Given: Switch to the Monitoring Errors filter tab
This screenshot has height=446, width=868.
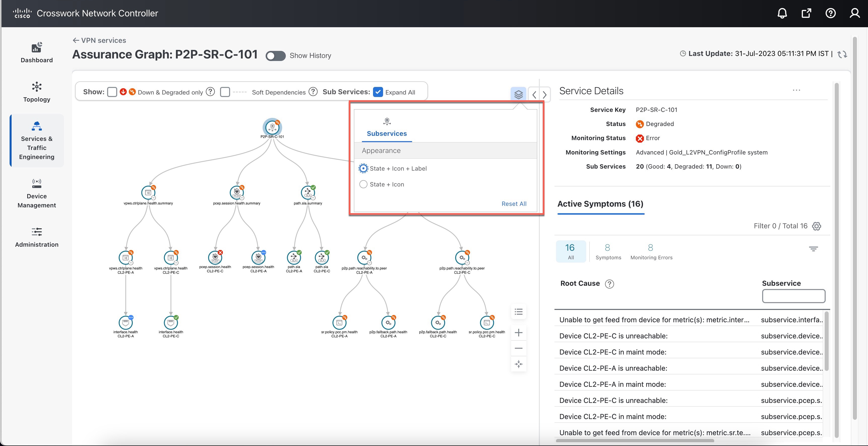Looking at the screenshot, I should pyautogui.click(x=651, y=251).
